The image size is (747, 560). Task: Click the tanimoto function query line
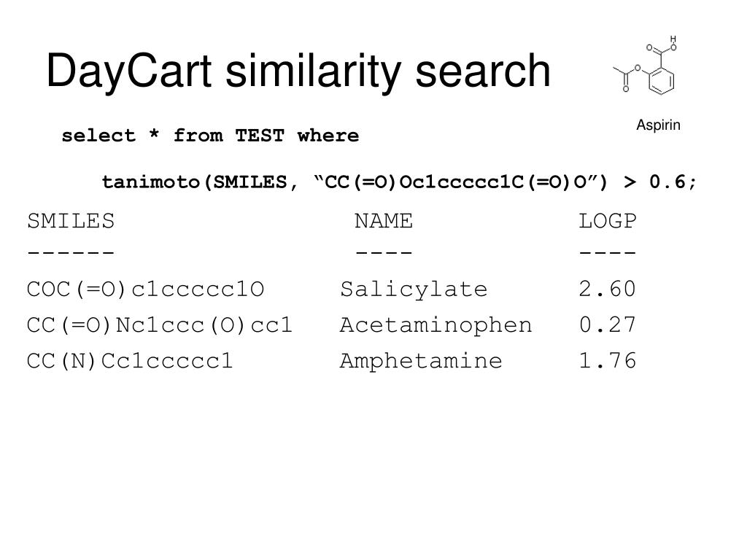399,182
